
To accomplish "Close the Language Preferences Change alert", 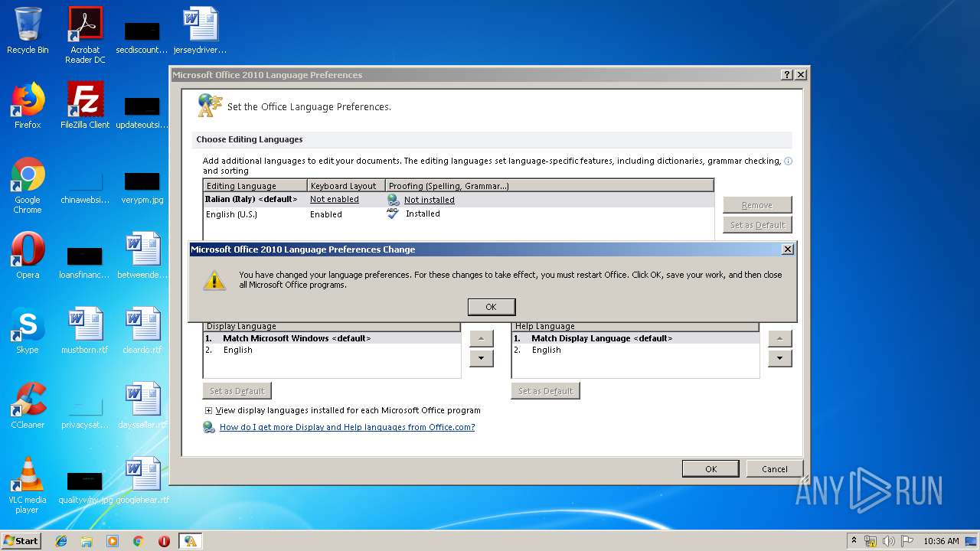I will click(x=787, y=249).
